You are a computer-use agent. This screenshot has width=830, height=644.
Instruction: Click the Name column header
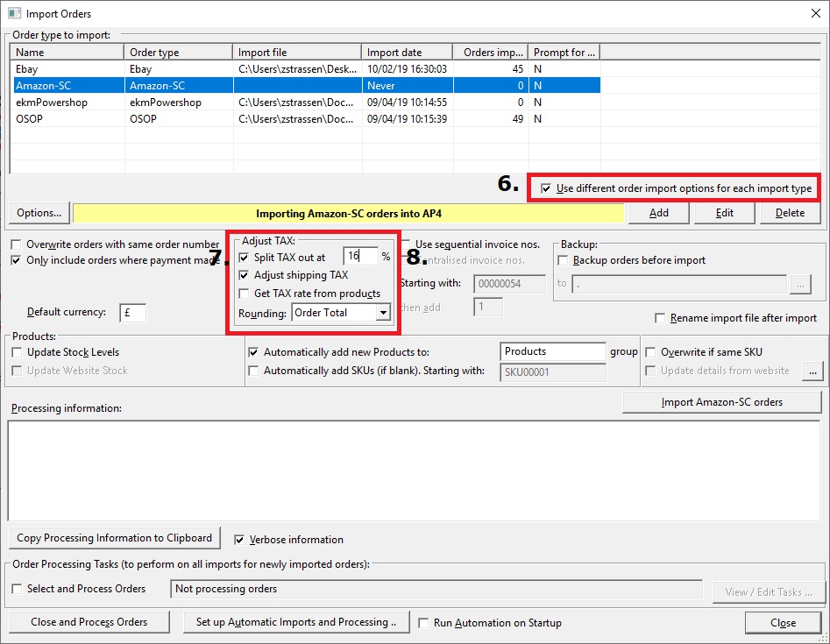(x=67, y=53)
